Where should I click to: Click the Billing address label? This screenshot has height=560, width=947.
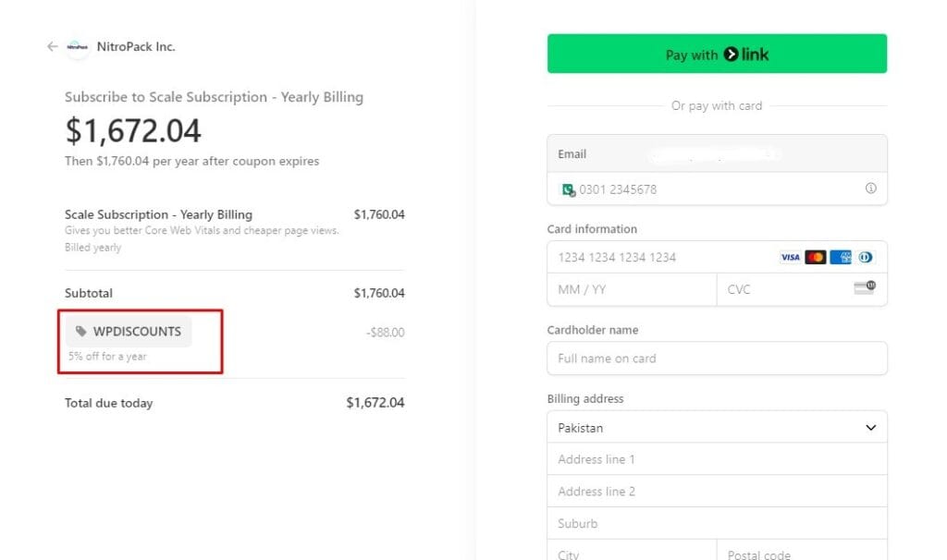point(585,399)
